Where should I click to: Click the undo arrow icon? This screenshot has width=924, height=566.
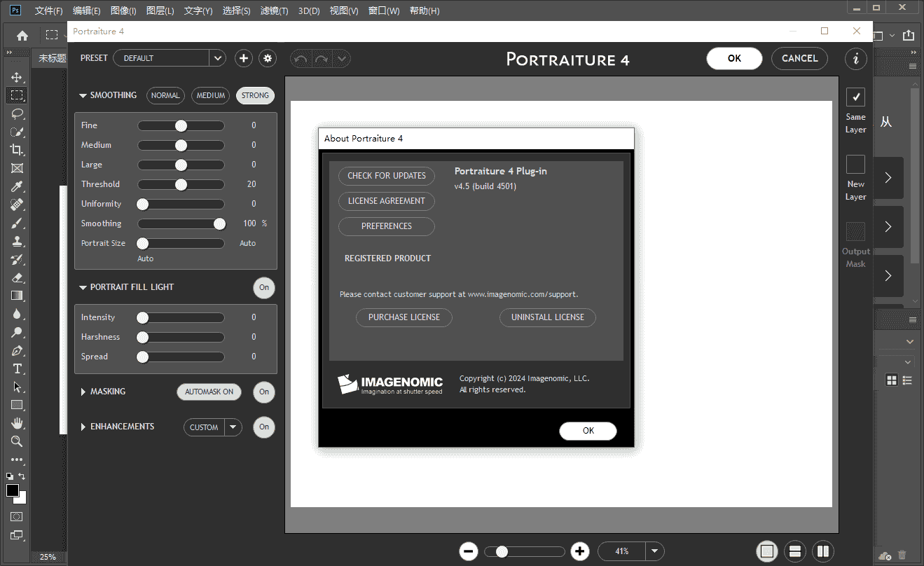point(301,59)
